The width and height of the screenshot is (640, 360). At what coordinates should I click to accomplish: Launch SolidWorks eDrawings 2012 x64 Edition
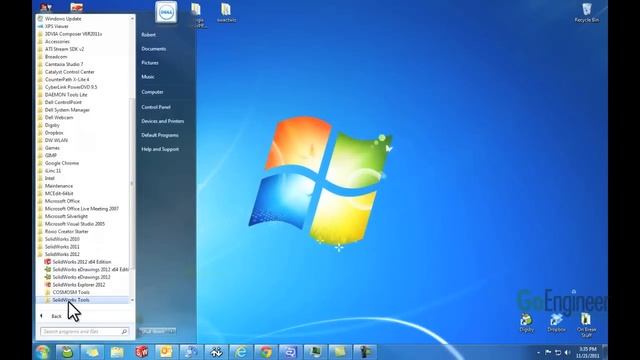pos(86,269)
